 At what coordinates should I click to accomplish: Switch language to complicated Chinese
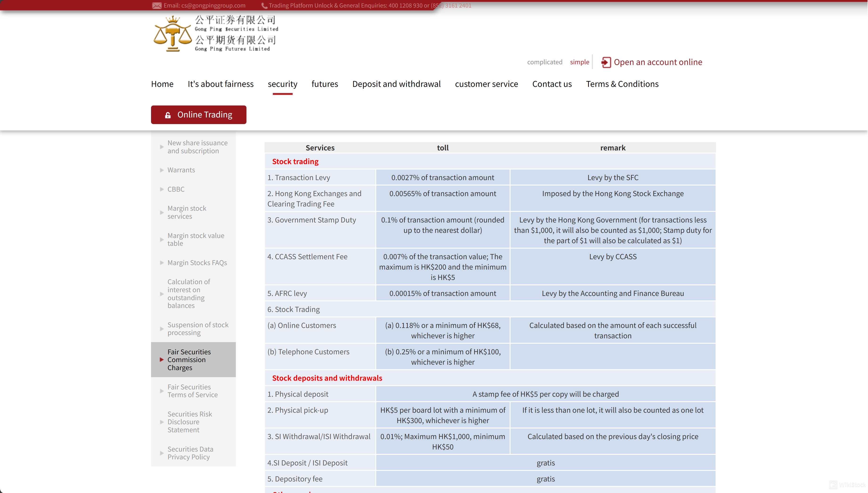pos(545,62)
